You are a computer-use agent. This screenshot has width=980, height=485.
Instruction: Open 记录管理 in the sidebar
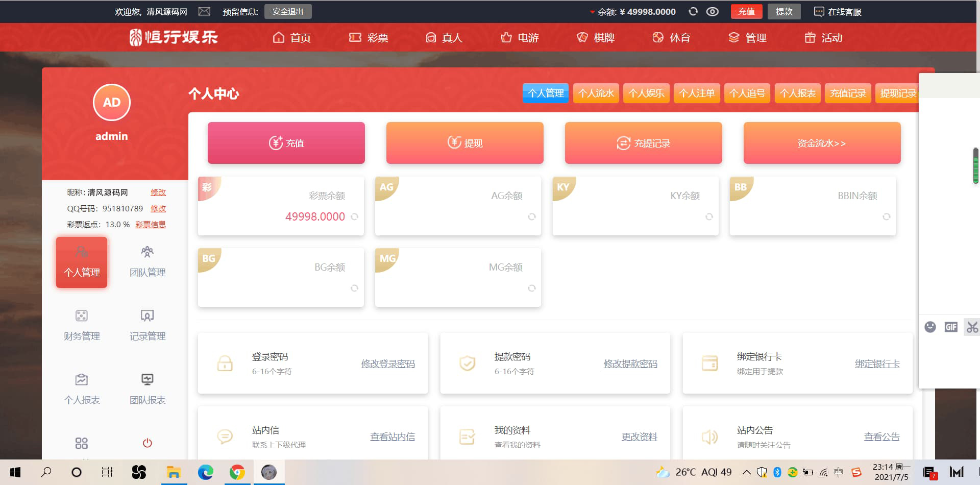(x=147, y=325)
